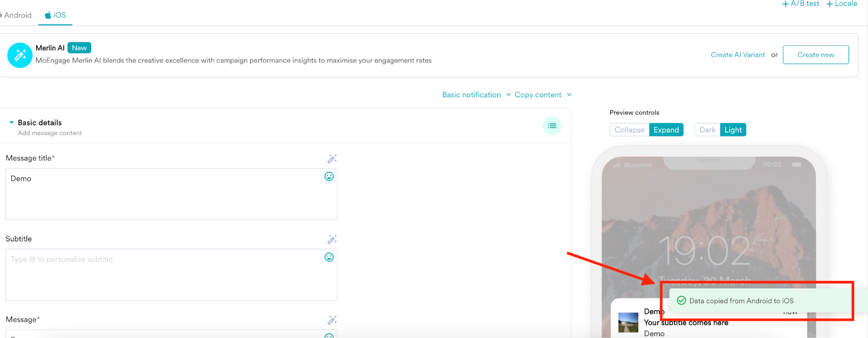Set preview to Expand mode
Viewport: 868px width, 338px height.
coord(666,130)
